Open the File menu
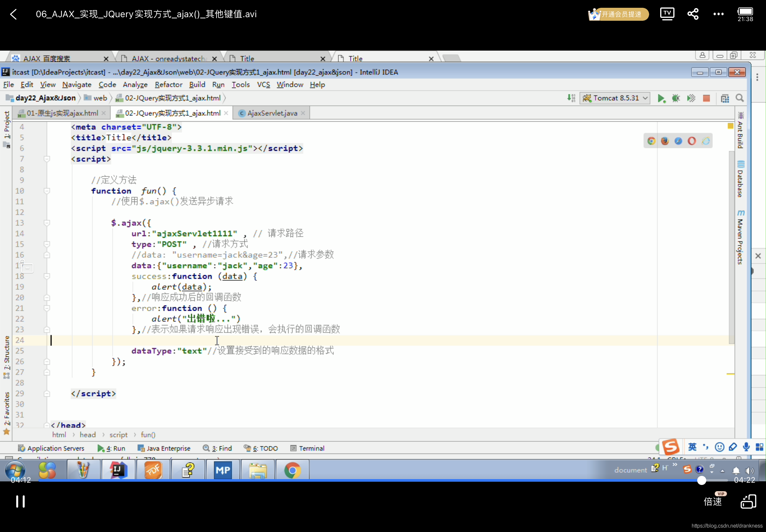766x532 pixels. coord(8,85)
